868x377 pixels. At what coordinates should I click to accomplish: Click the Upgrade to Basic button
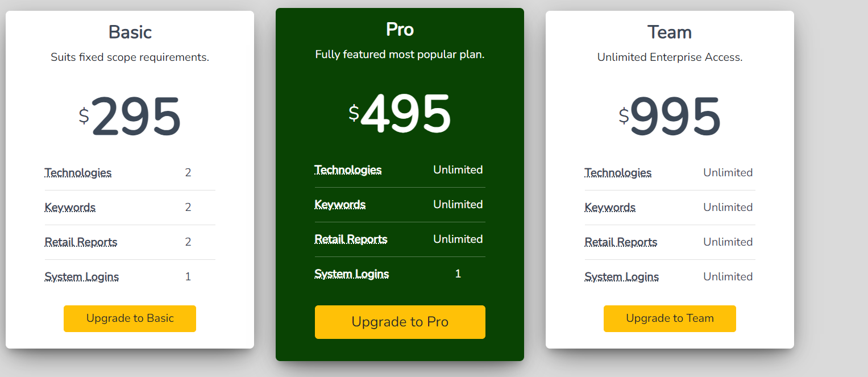point(130,318)
